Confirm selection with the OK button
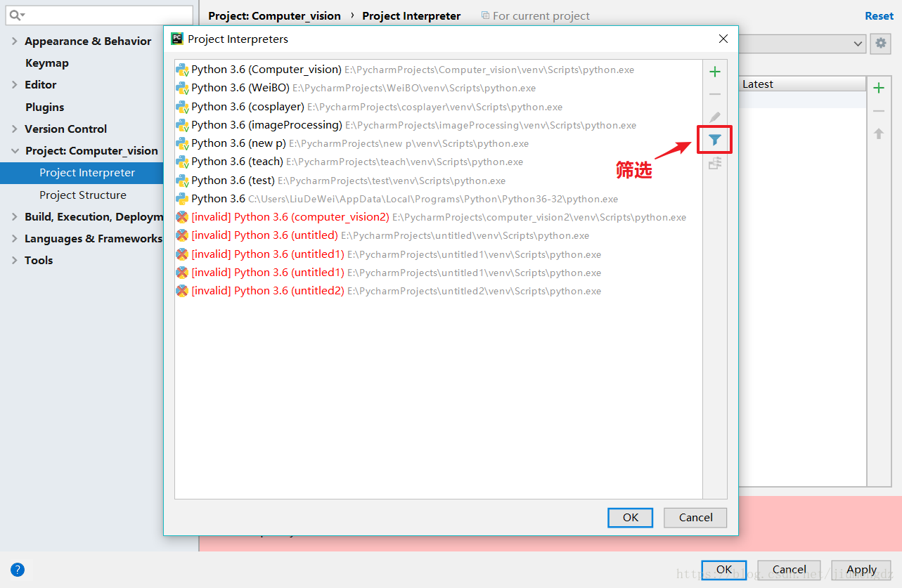This screenshot has height=588, width=902. [x=629, y=517]
